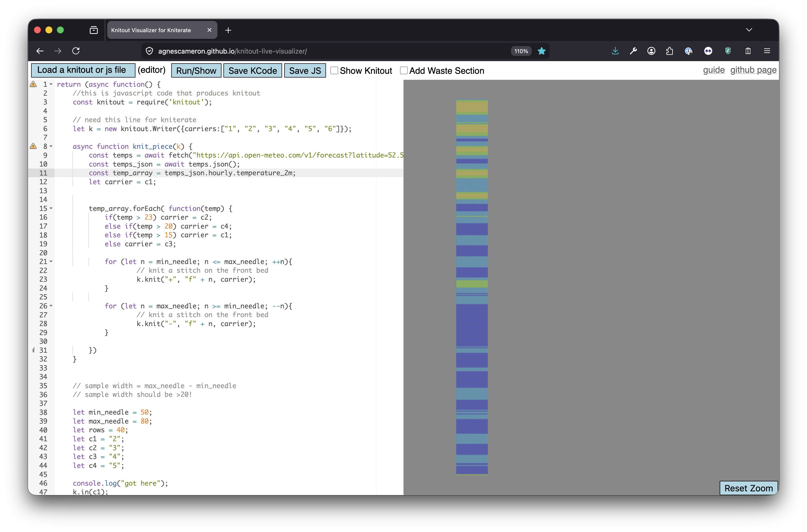Click Load a knitout or js file button
Image resolution: width=807 pixels, height=532 pixels.
(x=83, y=70)
